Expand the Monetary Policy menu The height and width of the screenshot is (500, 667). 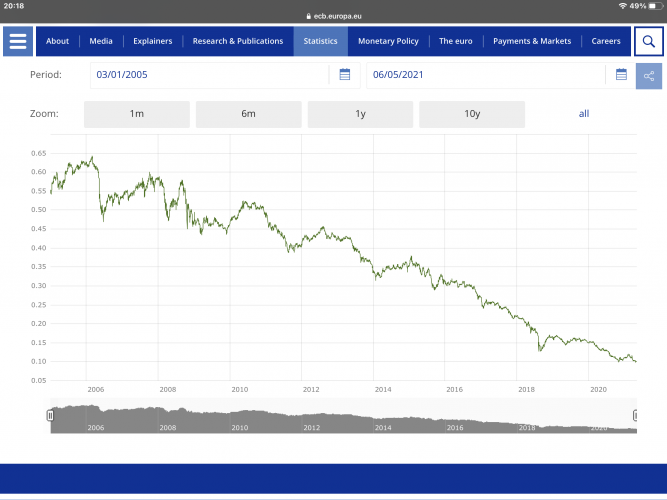[x=388, y=41]
